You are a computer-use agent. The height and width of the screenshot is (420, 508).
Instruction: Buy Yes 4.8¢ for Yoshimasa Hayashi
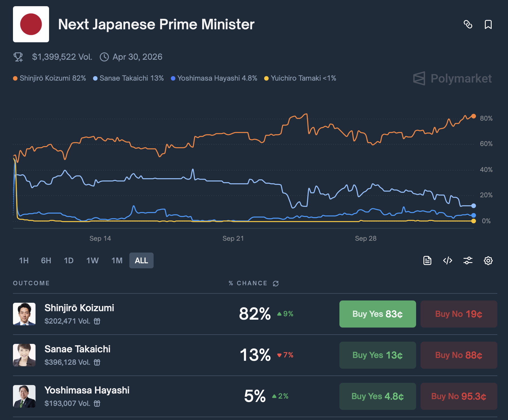(x=377, y=396)
